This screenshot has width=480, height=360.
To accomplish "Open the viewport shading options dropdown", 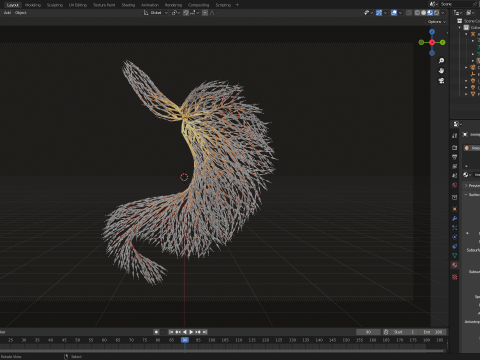I will 443,13.
